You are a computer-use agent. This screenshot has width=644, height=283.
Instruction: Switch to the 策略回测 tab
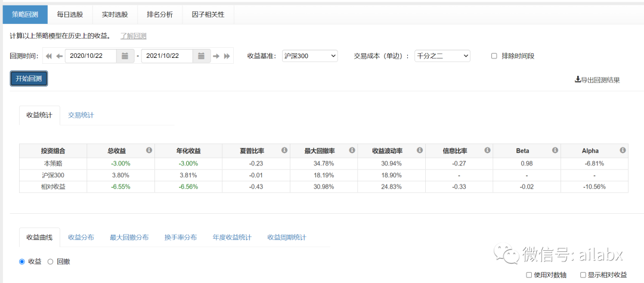(26, 14)
